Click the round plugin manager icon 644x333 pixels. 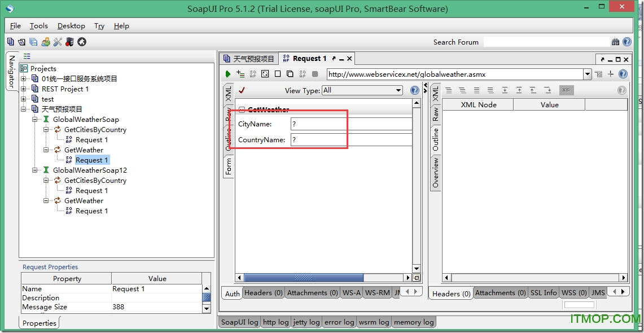coord(82,41)
